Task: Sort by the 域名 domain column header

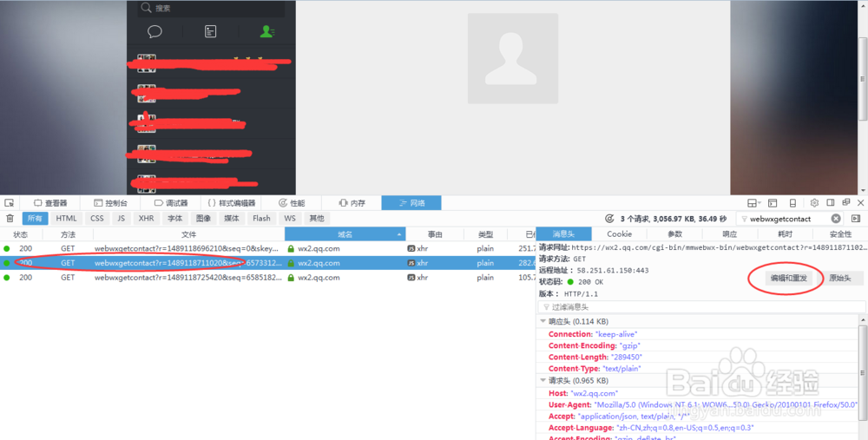Action: pyautogui.click(x=345, y=234)
